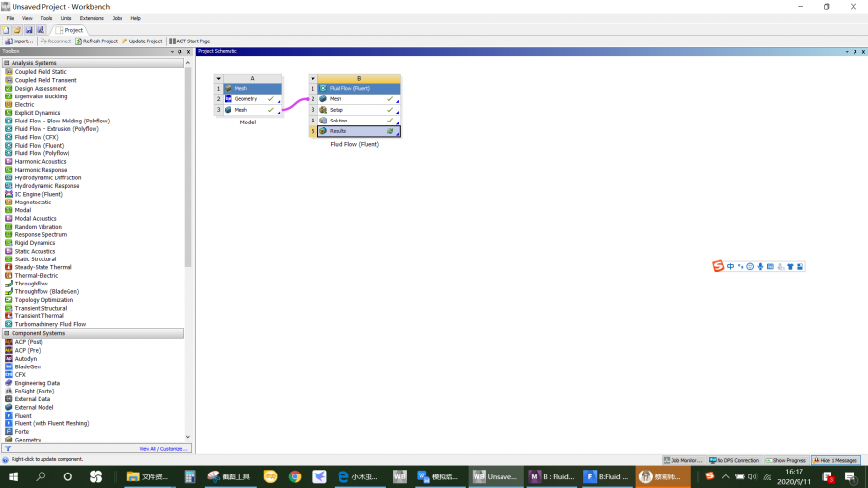Image resolution: width=868 pixels, height=488 pixels.
Task: Click the Save project disk icon
Action: 29,30
